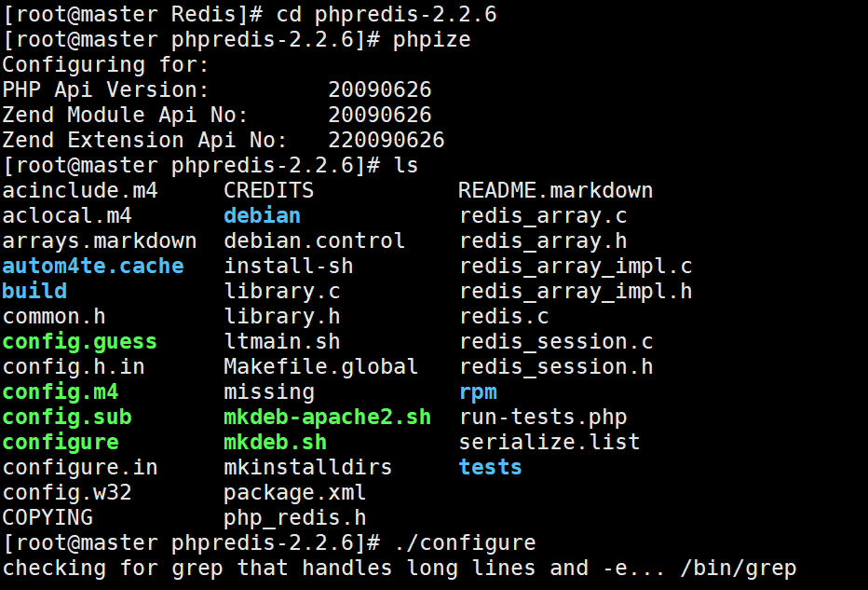Click config.h.in in the listing
Image resolution: width=868 pixels, height=590 pixels.
pyautogui.click(x=74, y=367)
